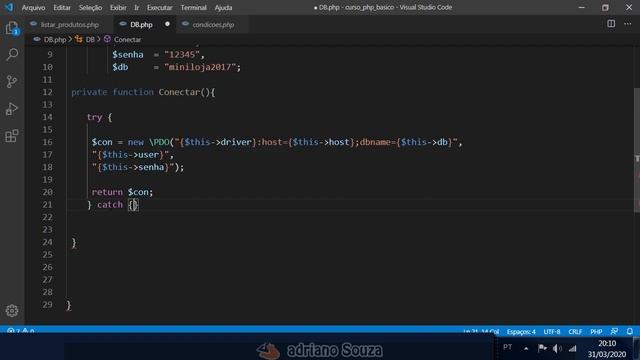Click line number 21 in gutter
640x360 pixels.
(47, 204)
